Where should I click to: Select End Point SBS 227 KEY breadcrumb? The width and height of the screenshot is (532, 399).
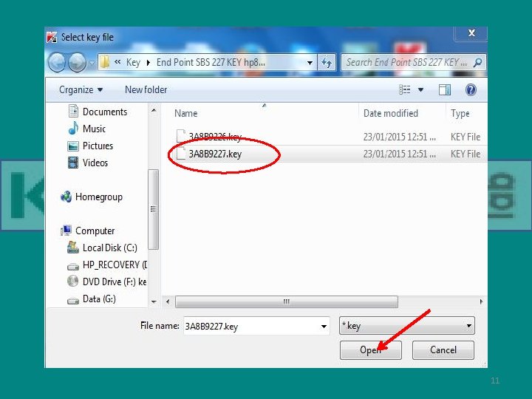click(211, 62)
